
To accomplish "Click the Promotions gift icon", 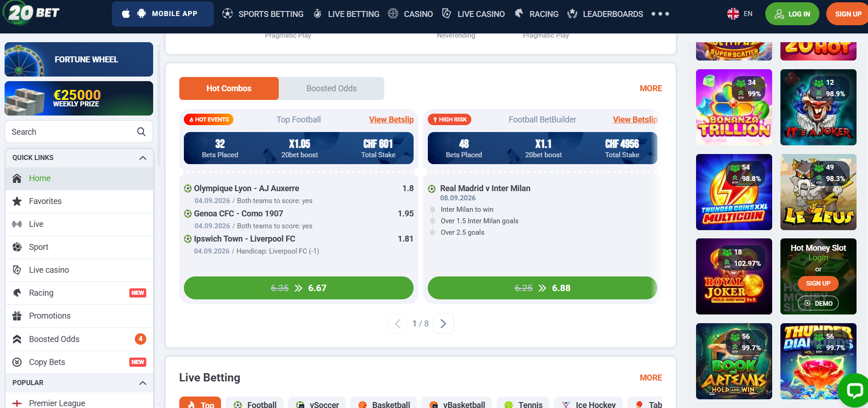I will (17, 316).
